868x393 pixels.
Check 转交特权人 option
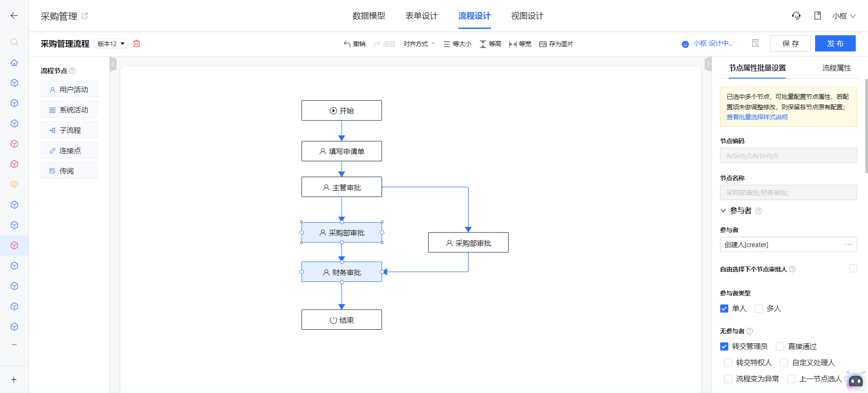tap(728, 363)
